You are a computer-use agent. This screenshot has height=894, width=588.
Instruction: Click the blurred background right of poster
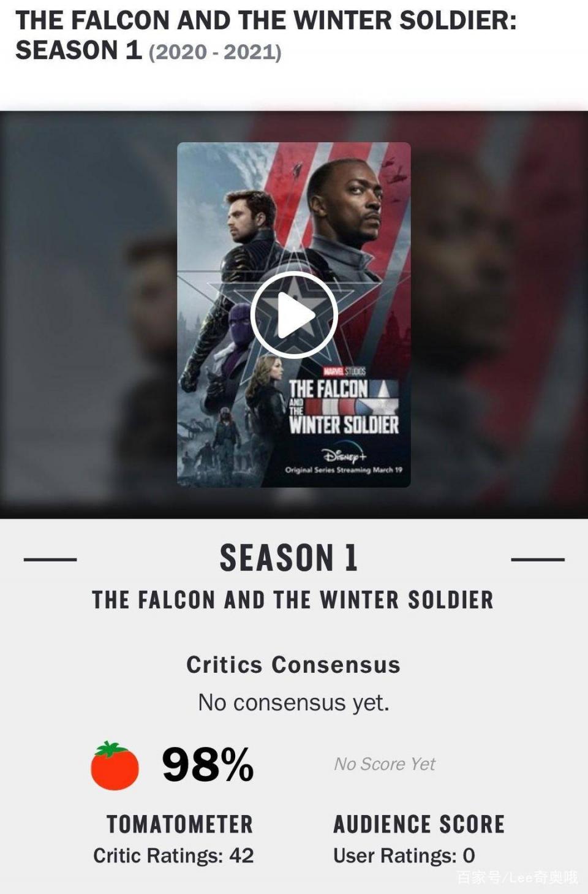pyautogui.click(x=499, y=315)
